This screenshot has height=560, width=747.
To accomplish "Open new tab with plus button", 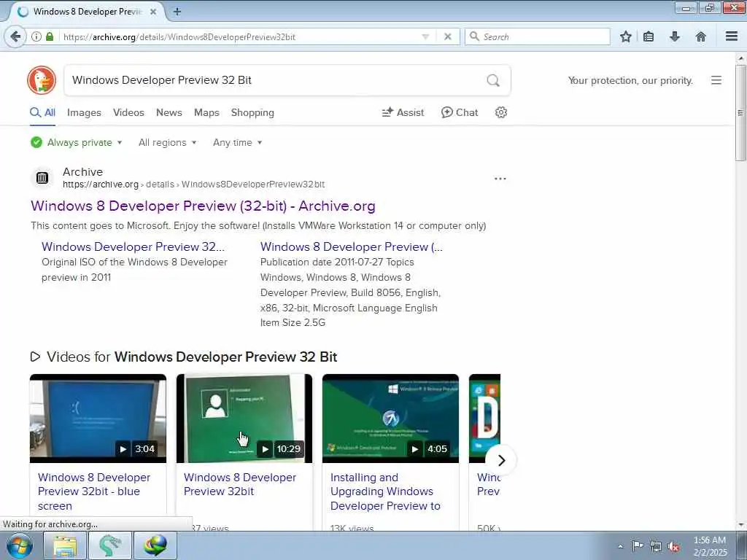I will tap(177, 12).
